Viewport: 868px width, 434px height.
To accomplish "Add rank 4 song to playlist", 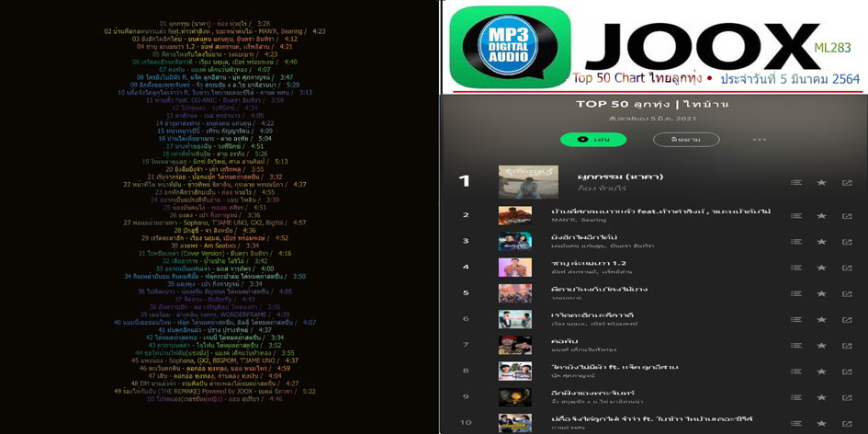I will (x=796, y=268).
